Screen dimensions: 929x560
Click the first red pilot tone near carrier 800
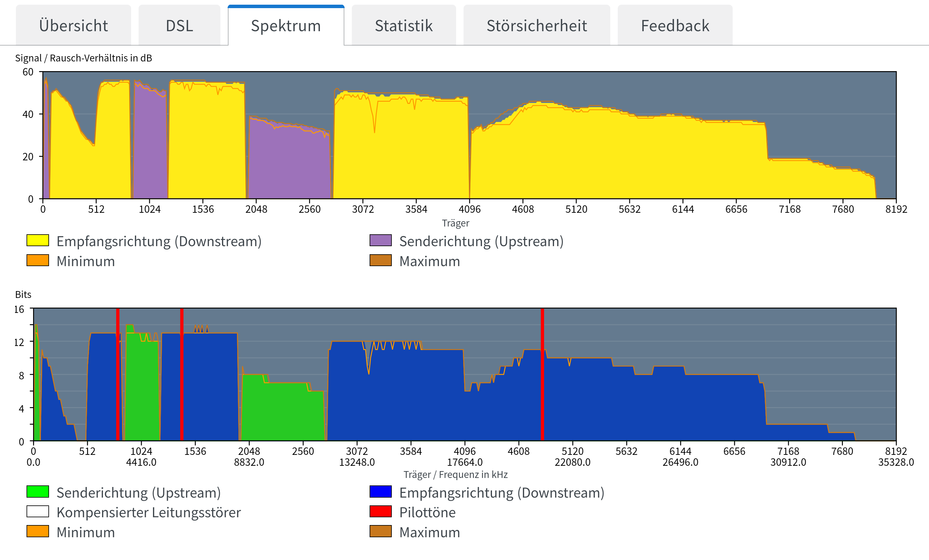(118, 374)
